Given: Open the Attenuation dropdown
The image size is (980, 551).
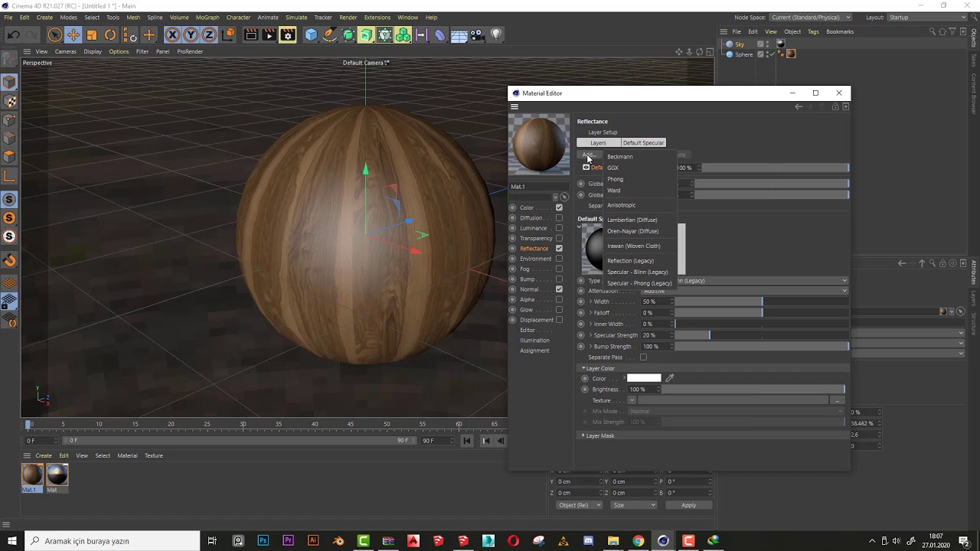Looking at the screenshot, I should (x=744, y=291).
